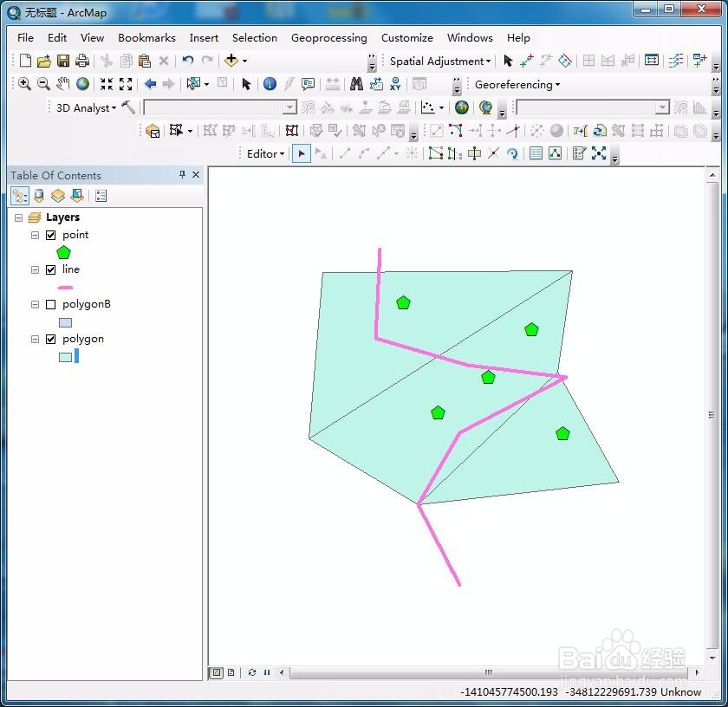Click the Undo arrow icon
Screen dimensions: 728x707
pos(187,61)
